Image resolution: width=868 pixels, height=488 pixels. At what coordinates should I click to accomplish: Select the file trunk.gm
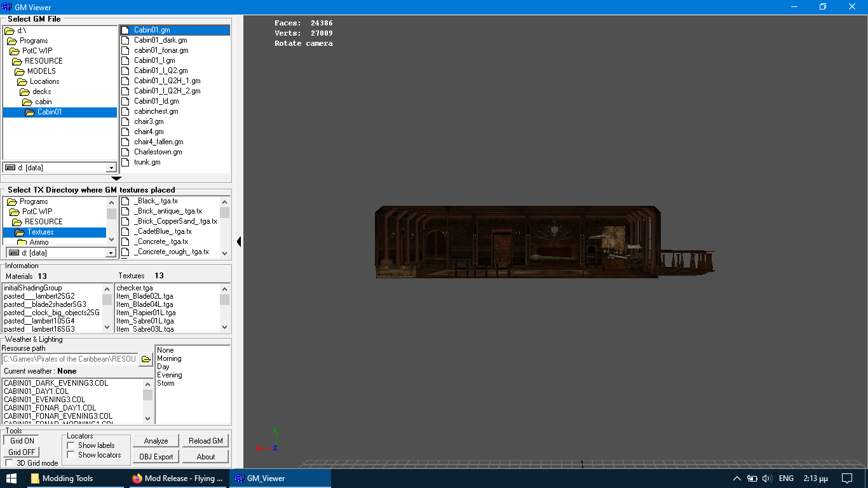[147, 162]
